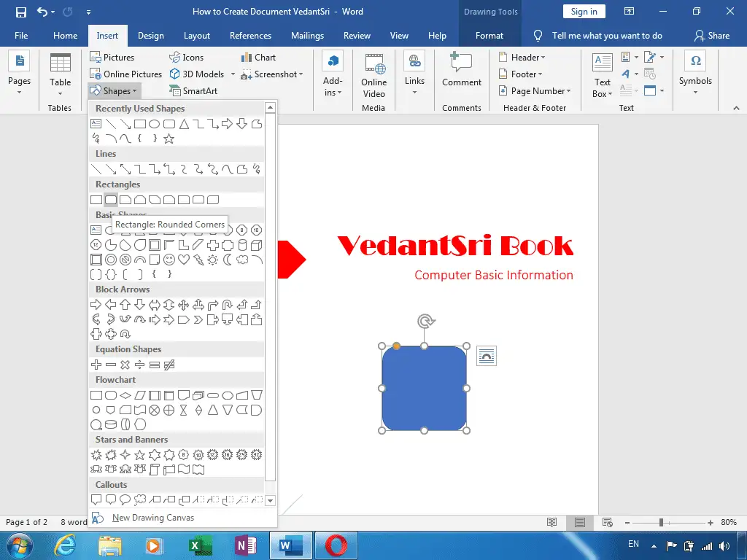Viewport: 747px width, 560px height.
Task: Switch to Read Mode view
Action: coord(551,522)
